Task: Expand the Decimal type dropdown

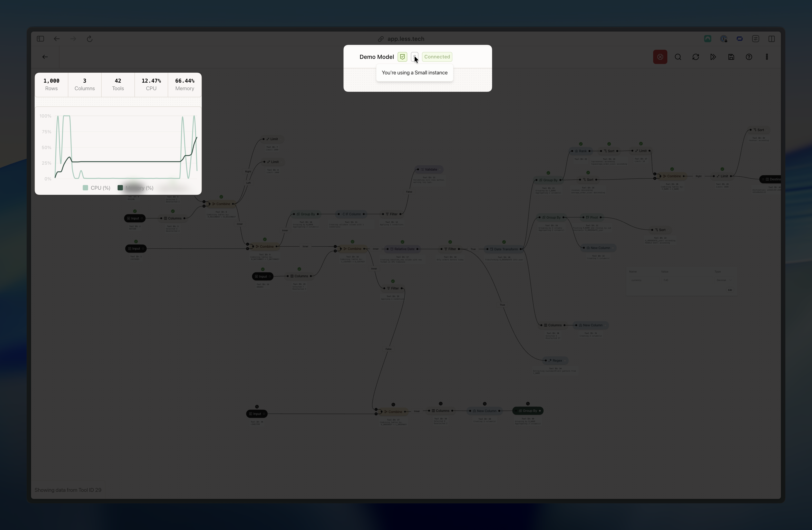Action: pos(724,280)
